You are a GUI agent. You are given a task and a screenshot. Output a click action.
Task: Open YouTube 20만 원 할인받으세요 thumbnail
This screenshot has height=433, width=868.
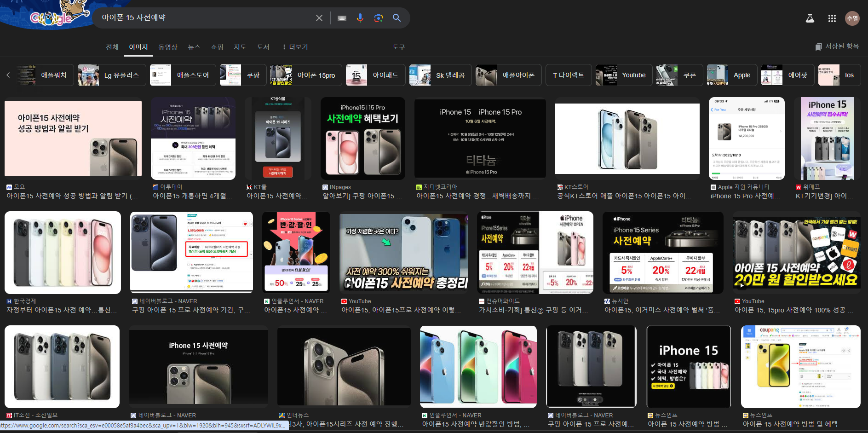797,253
